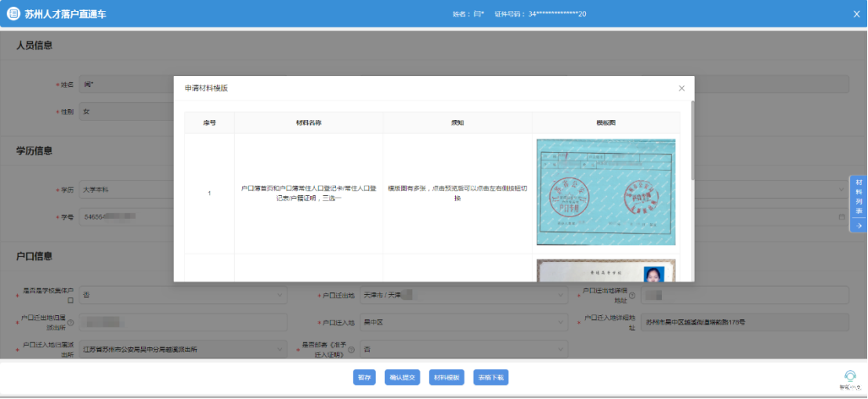
Task: Click the arrow icon under 材料列表
Action: [859, 226]
